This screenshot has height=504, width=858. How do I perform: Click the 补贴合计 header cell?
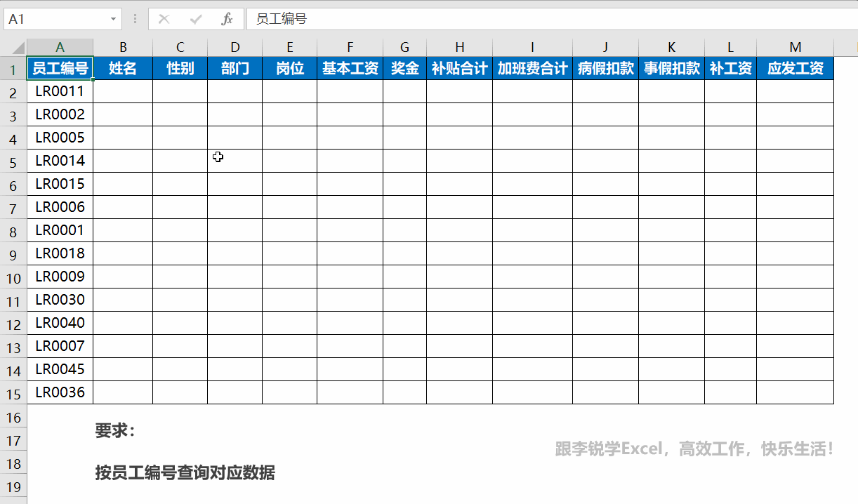point(460,68)
